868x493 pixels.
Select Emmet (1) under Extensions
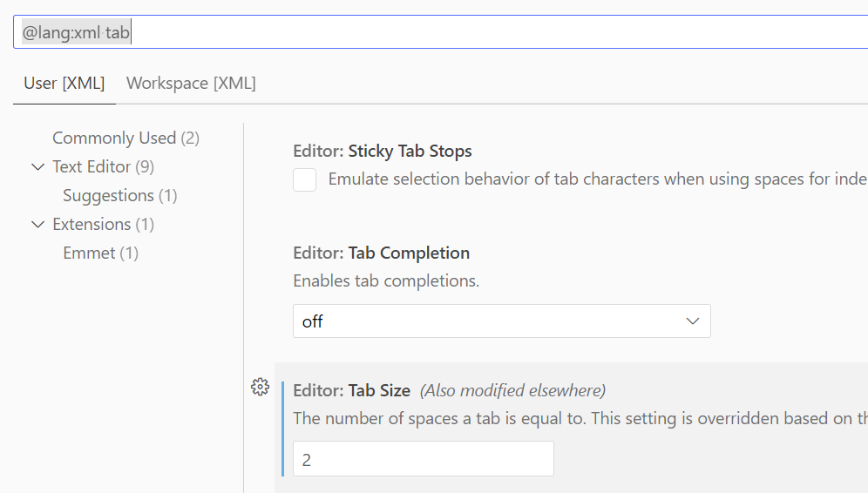(x=100, y=253)
